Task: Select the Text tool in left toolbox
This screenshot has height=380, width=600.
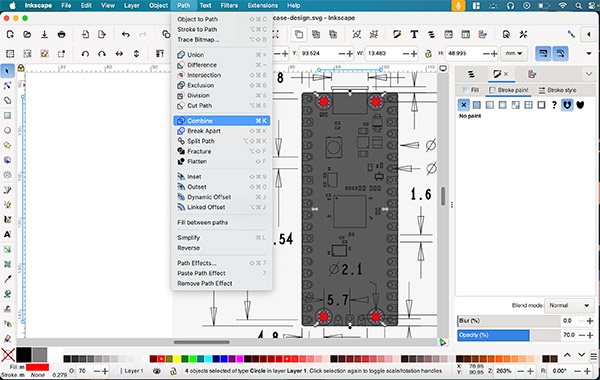Action: point(7,234)
